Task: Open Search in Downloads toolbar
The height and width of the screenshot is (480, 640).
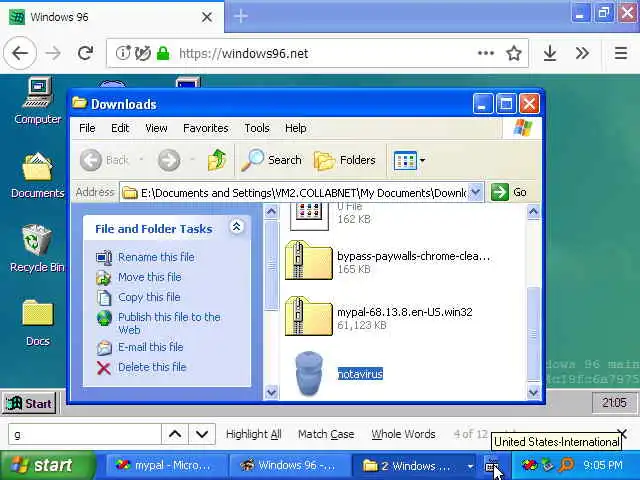Action: point(271,160)
